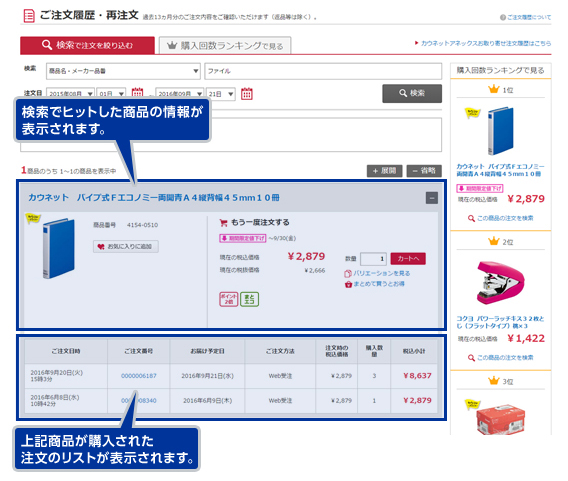Click the 期間限定値下げ badge in product panel

coord(242,238)
